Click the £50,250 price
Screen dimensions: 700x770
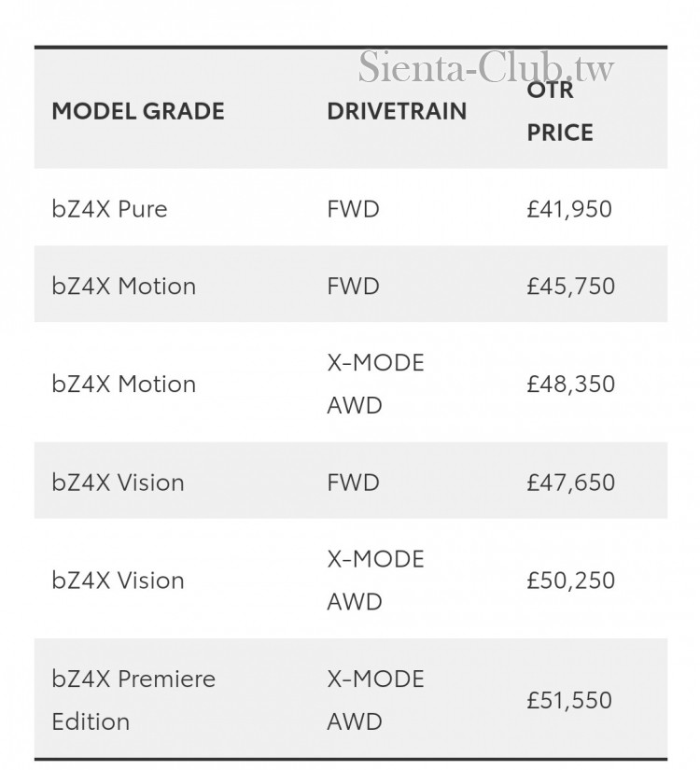[x=570, y=580]
